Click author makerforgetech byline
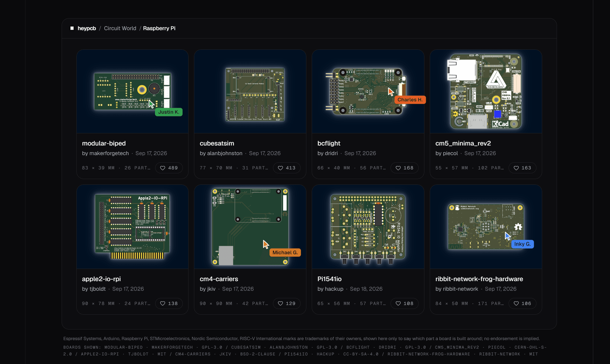Image resolution: width=610 pixels, height=364 pixels. coord(105,153)
